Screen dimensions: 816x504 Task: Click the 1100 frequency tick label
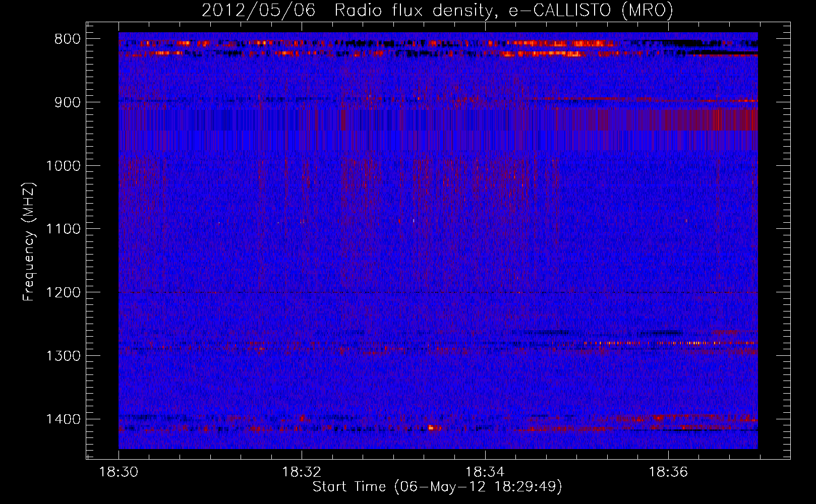[x=63, y=229]
